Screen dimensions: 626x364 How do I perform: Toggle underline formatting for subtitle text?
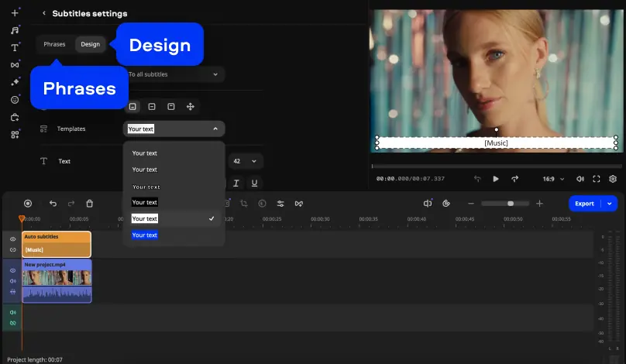click(x=253, y=184)
